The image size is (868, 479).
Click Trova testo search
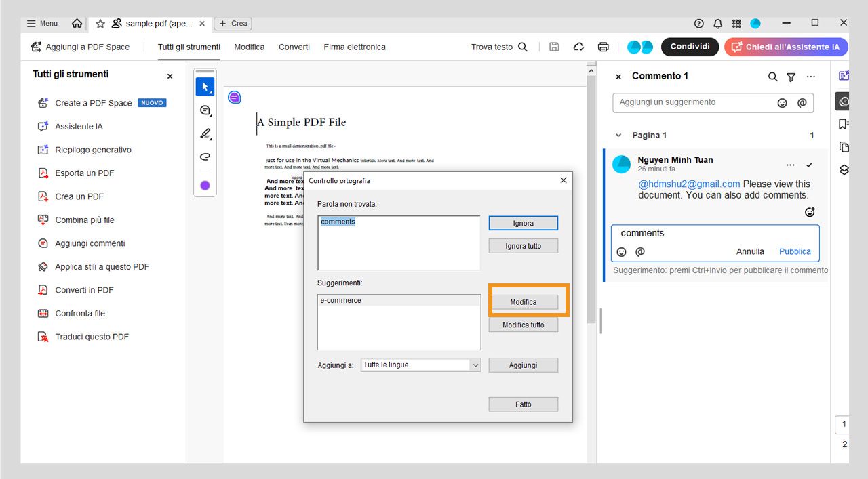tap(499, 47)
